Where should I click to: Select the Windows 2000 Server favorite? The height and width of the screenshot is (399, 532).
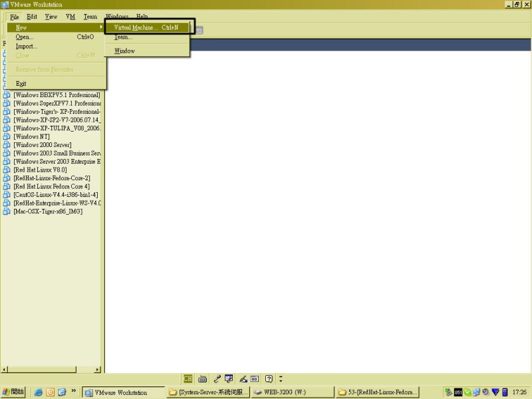point(43,145)
